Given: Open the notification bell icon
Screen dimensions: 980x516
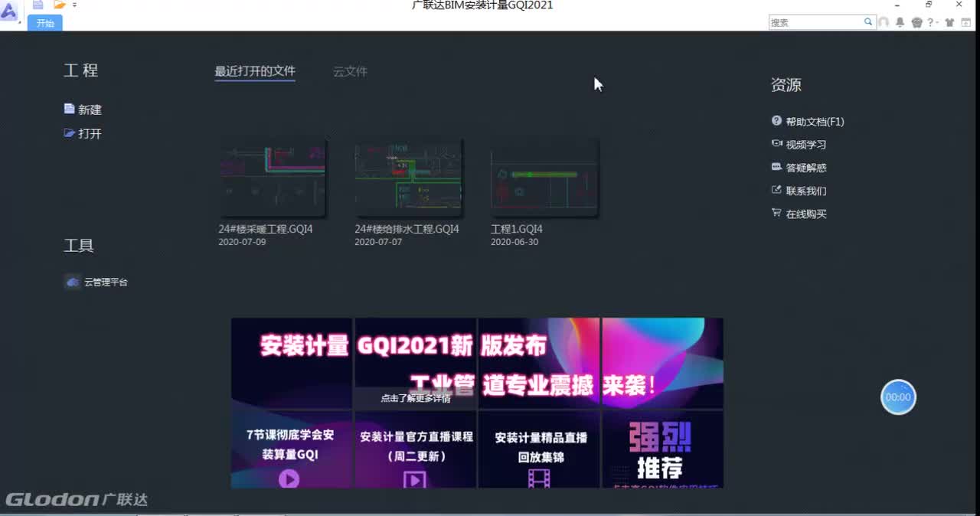Looking at the screenshot, I should (900, 22).
